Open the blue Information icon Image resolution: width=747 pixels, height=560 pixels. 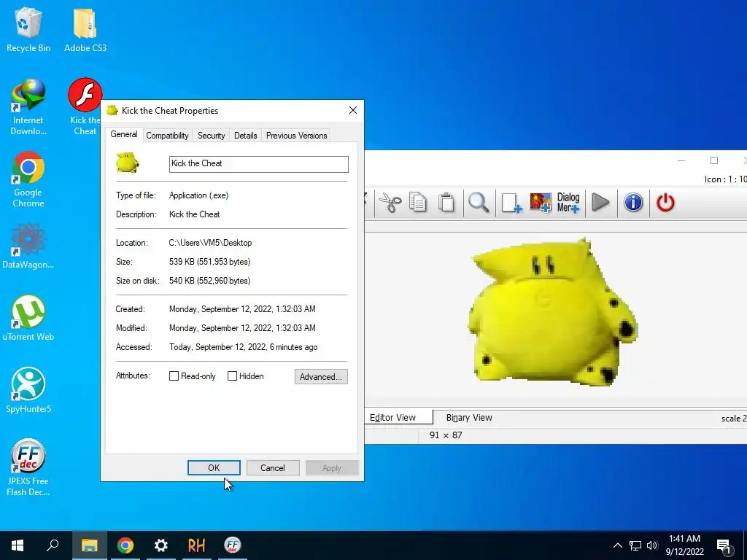(x=633, y=203)
